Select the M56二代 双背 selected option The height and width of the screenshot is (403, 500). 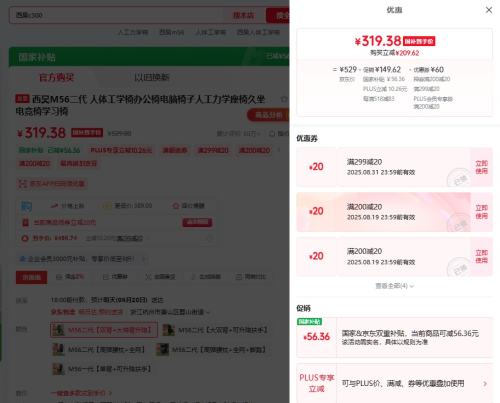click(104, 330)
